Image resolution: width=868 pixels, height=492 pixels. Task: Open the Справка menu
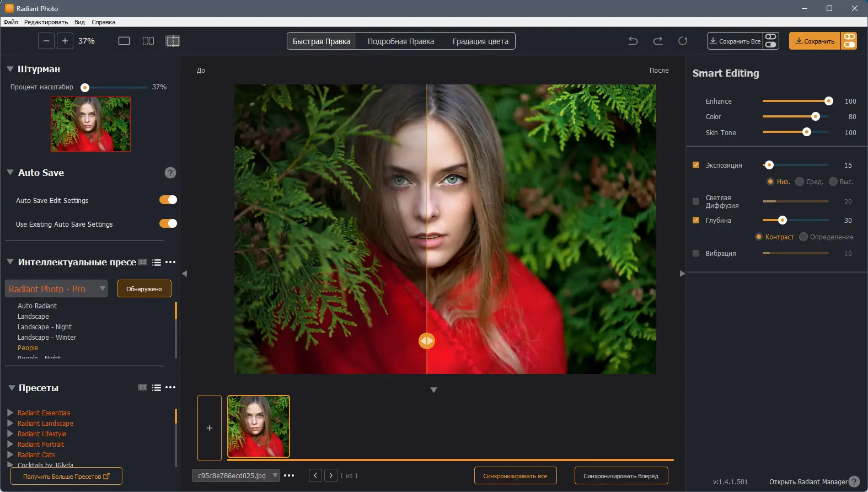(x=104, y=22)
